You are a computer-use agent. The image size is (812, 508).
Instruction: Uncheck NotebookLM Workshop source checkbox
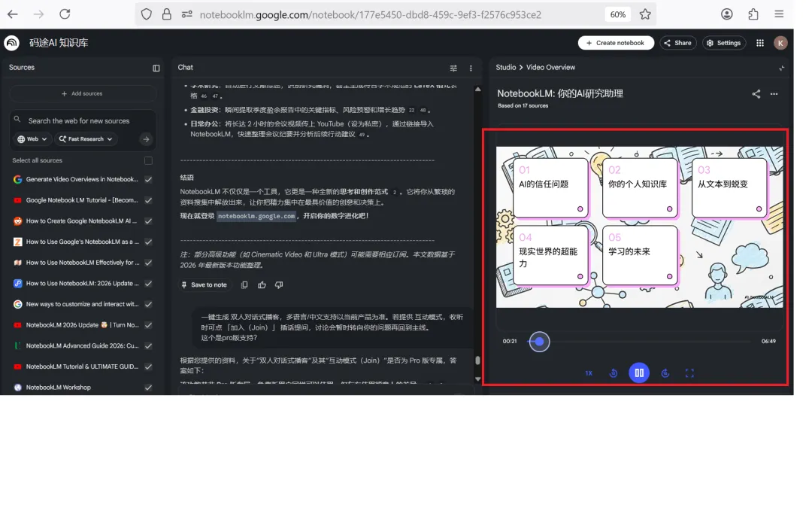pos(148,388)
